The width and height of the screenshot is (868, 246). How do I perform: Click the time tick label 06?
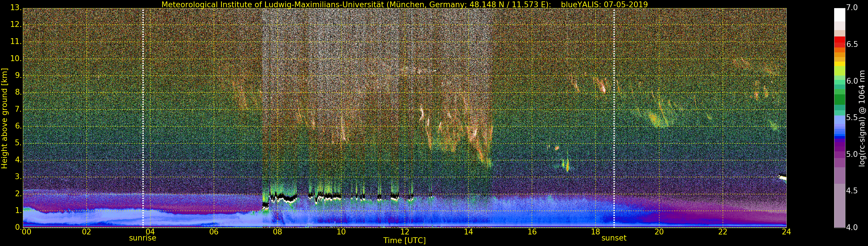[x=214, y=232]
